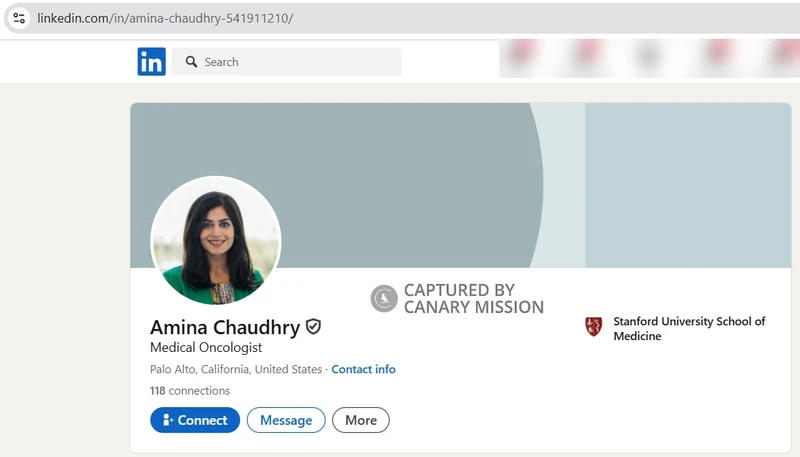Open Amina Chaudhry's profile photo
The image size is (800, 457).
coord(216,241)
